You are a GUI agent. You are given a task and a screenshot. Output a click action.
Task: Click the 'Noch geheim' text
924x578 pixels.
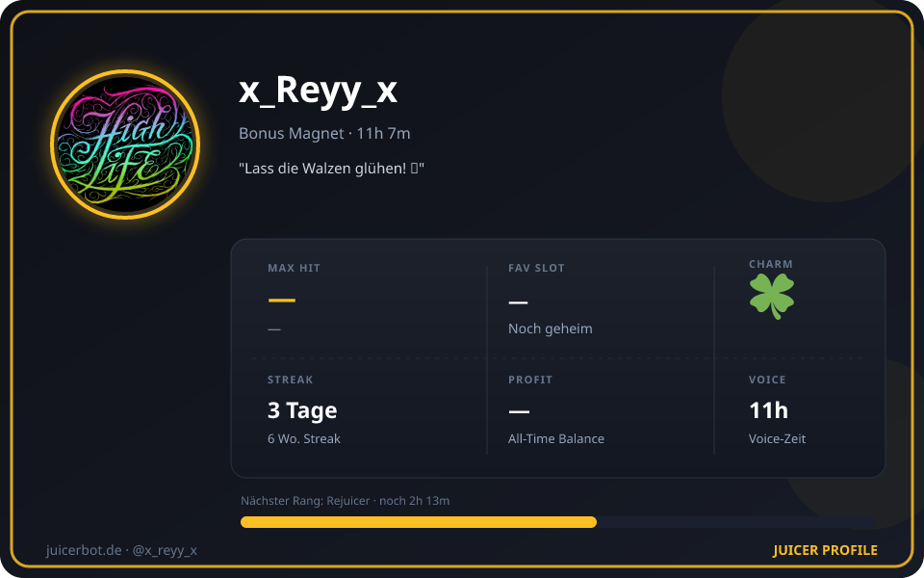(551, 328)
